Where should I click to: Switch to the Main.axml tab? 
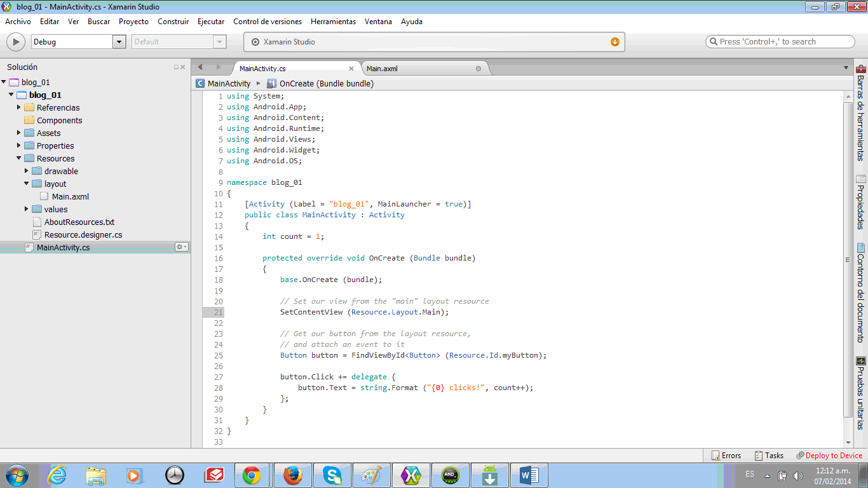pyautogui.click(x=382, y=69)
